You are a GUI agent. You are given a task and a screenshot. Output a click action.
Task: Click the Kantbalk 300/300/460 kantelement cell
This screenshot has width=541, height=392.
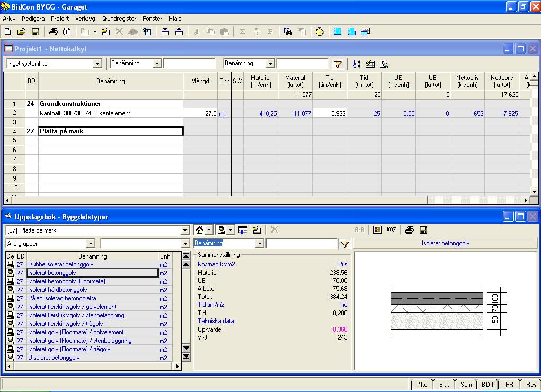(x=110, y=113)
